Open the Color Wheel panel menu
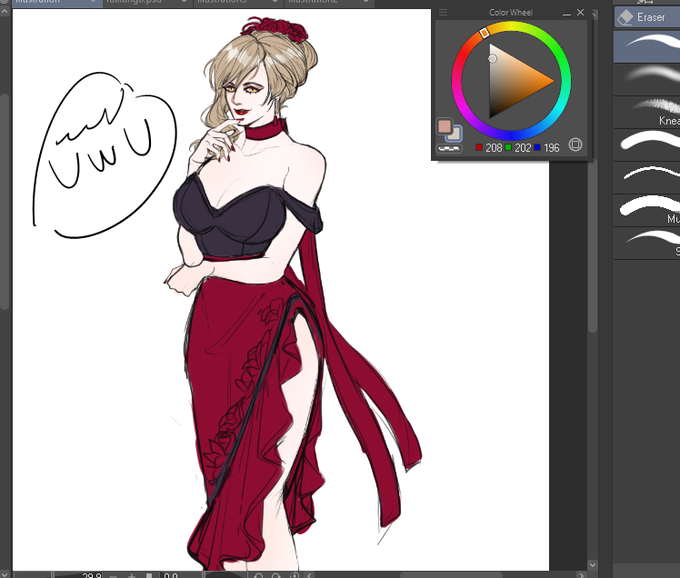Image resolution: width=680 pixels, height=578 pixels. (x=443, y=13)
